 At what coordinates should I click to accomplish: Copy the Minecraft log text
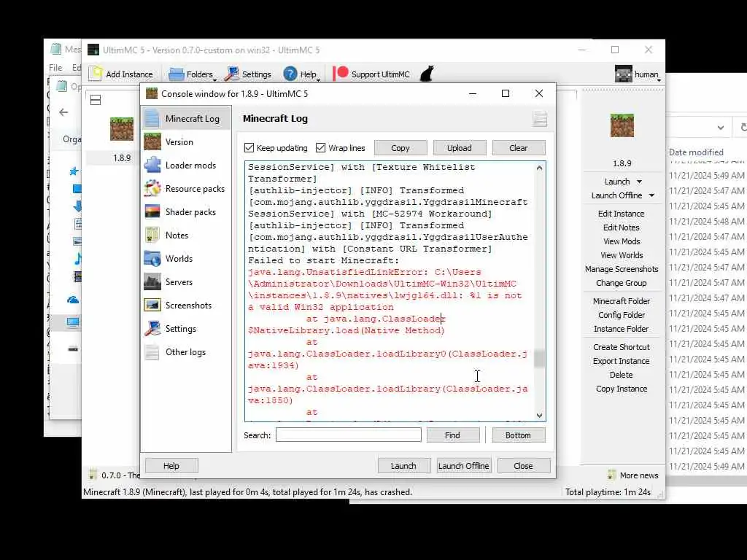400,148
